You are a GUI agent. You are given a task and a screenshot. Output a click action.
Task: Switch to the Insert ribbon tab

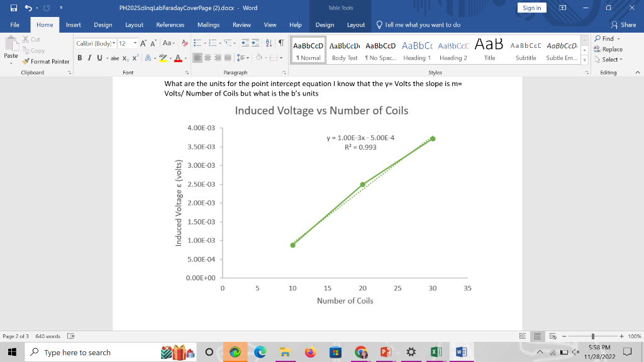pyautogui.click(x=73, y=25)
